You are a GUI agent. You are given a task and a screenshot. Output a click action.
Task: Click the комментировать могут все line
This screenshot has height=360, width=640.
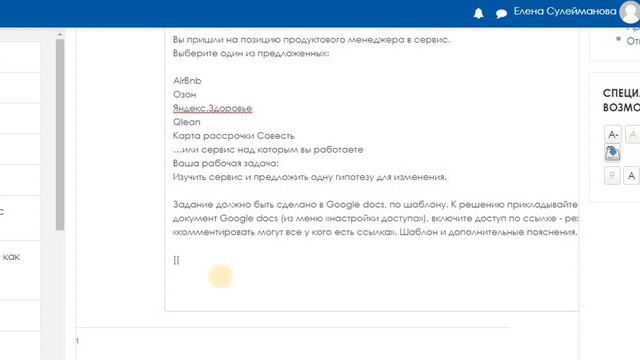pos(375,232)
